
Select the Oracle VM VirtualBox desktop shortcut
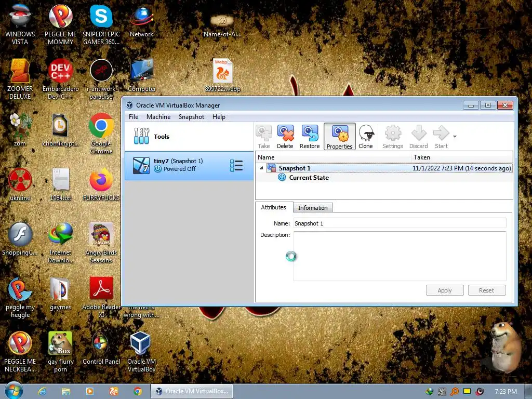(x=141, y=352)
